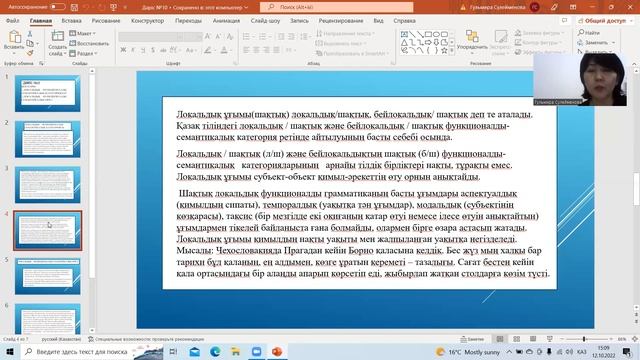Click the Заметки button in status bar
This screenshot has width=640, height=360.
[472, 339]
